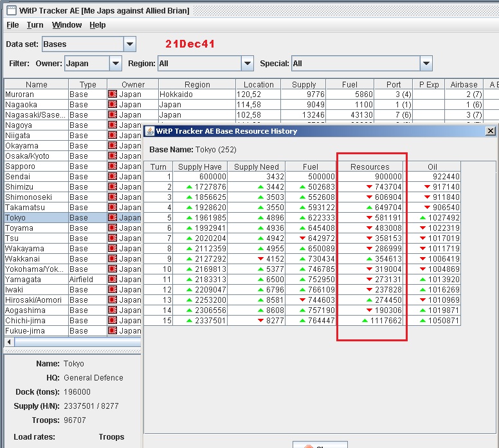
Task: Select the Sapporo base row
Action: [x=73, y=166]
